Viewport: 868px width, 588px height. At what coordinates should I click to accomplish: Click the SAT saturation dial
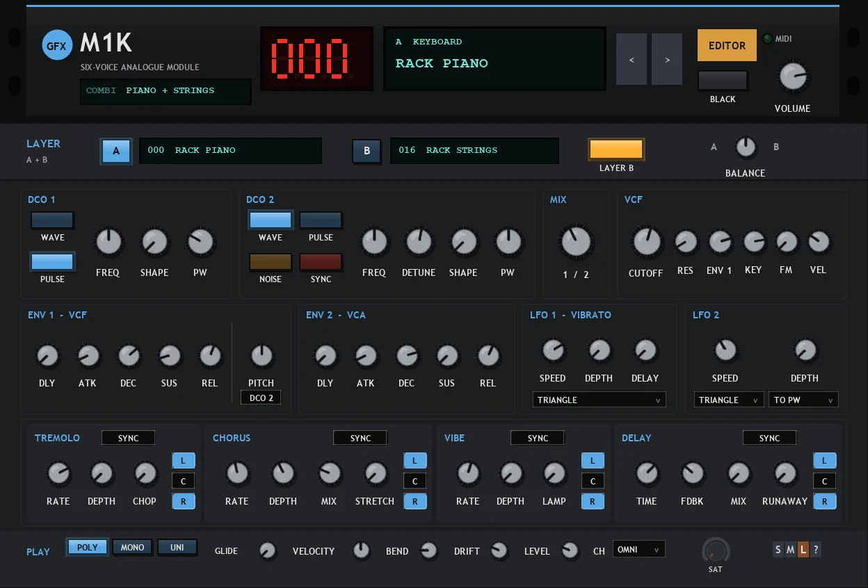point(716,552)
